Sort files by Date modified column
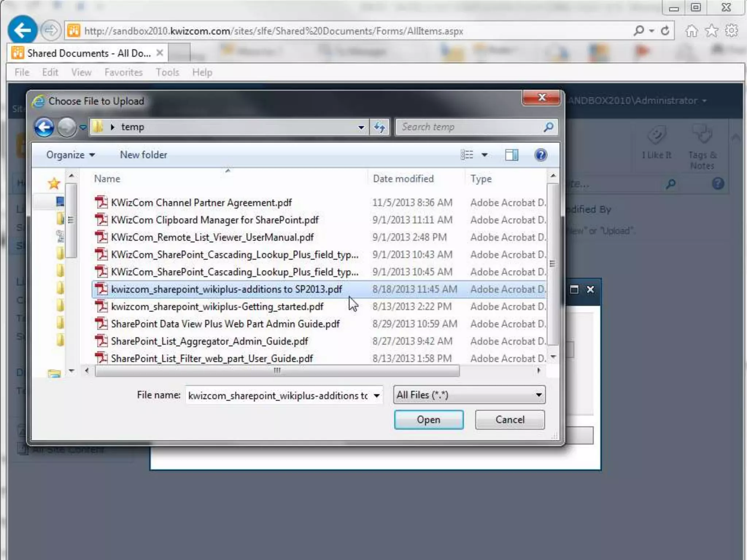Image resolution: width=747 pixels, height=560 pixels. point(403,179)
